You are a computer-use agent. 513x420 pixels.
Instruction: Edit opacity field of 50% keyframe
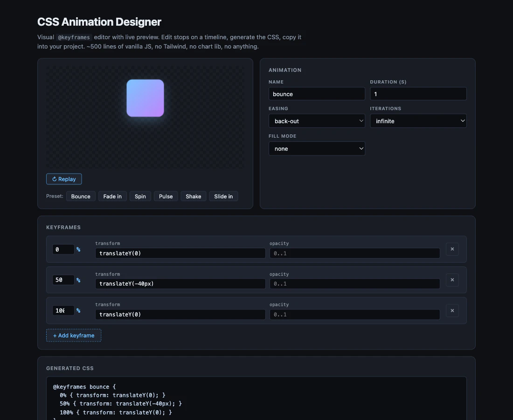point(354,284)
